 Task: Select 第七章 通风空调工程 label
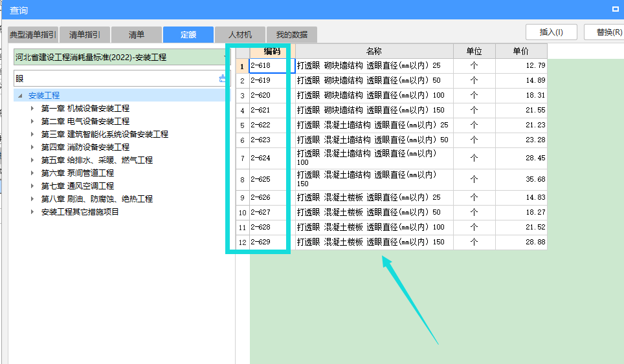(x=78, y=186)
